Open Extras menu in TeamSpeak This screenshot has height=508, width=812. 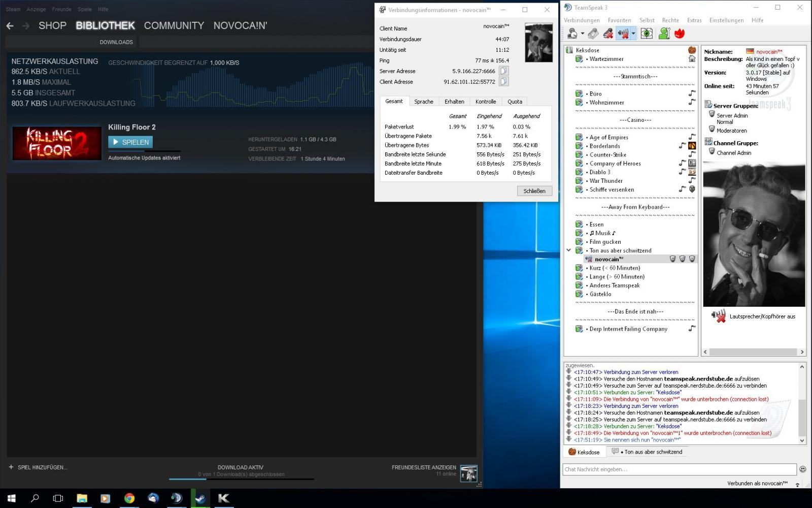[x=694, y=20]
